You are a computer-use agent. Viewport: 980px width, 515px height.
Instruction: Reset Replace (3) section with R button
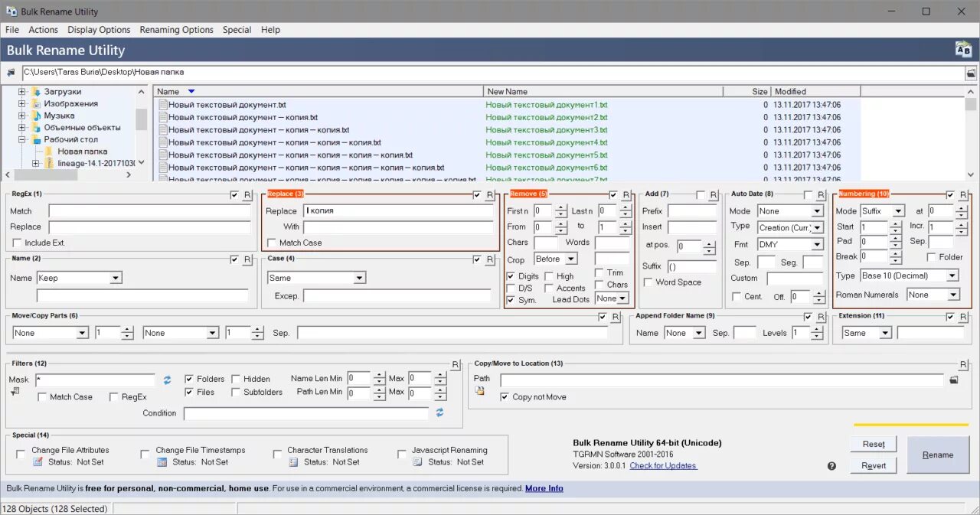click(490, 195)
